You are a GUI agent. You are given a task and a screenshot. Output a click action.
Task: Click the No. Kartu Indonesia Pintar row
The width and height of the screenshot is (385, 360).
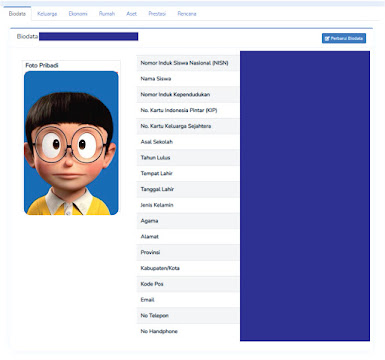[x=188, y=110]
